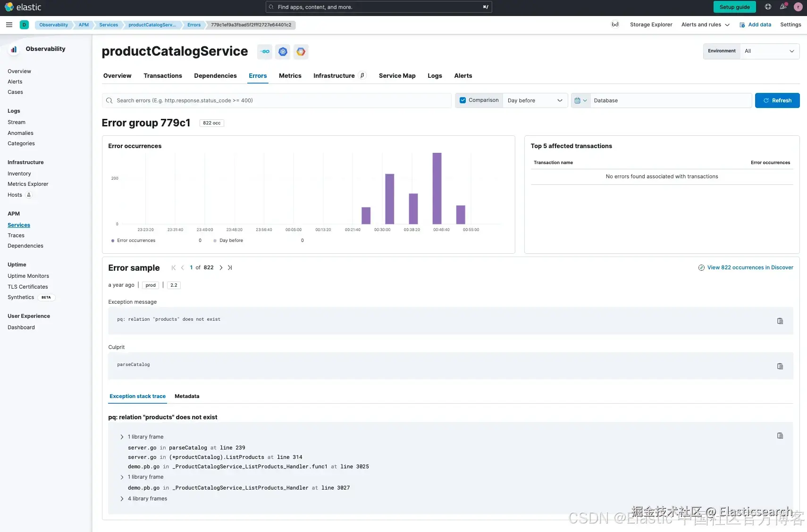807x532 pixels.
Task: Switch to the Metadata tab
Action: point(187,396)
